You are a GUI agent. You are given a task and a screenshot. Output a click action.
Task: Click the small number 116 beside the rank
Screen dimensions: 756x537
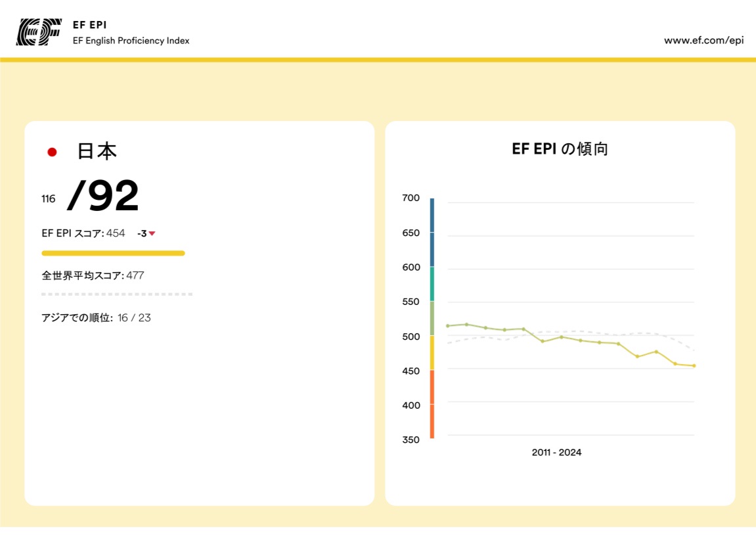click(48, 198)
